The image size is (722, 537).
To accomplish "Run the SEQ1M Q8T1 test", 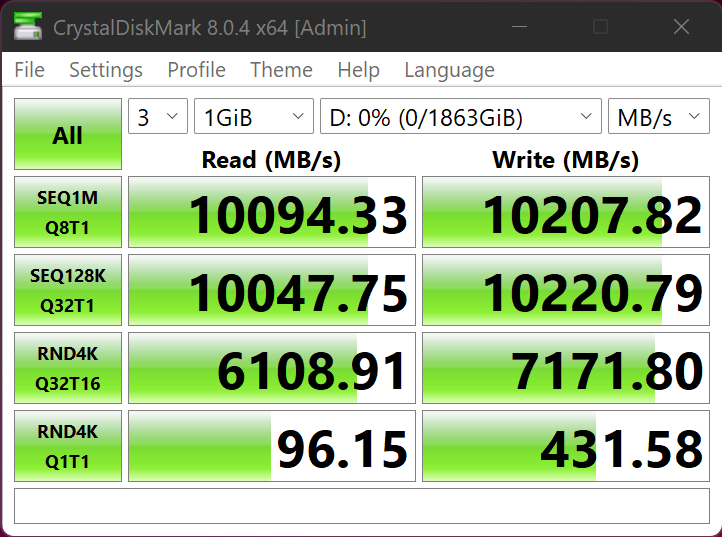I will (68, 212).
